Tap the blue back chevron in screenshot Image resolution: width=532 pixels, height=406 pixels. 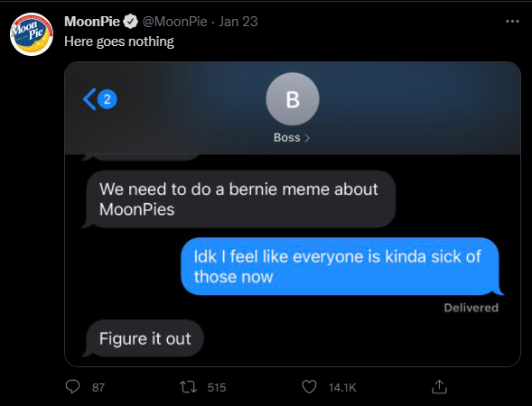89,99
